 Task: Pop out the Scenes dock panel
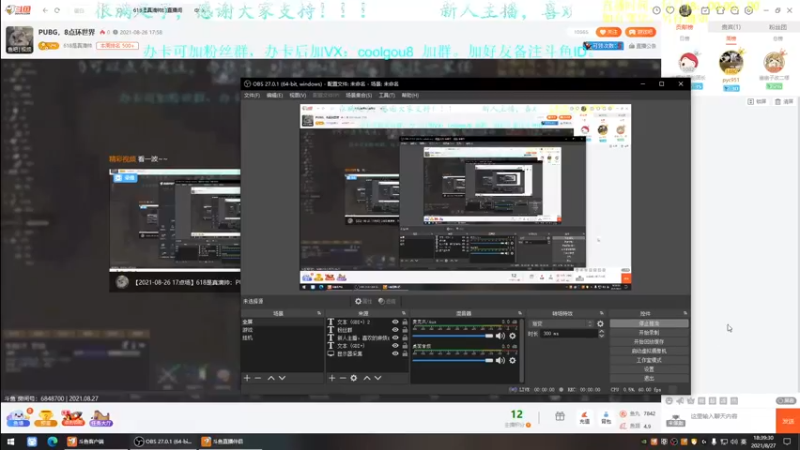[x=319, y=313]
